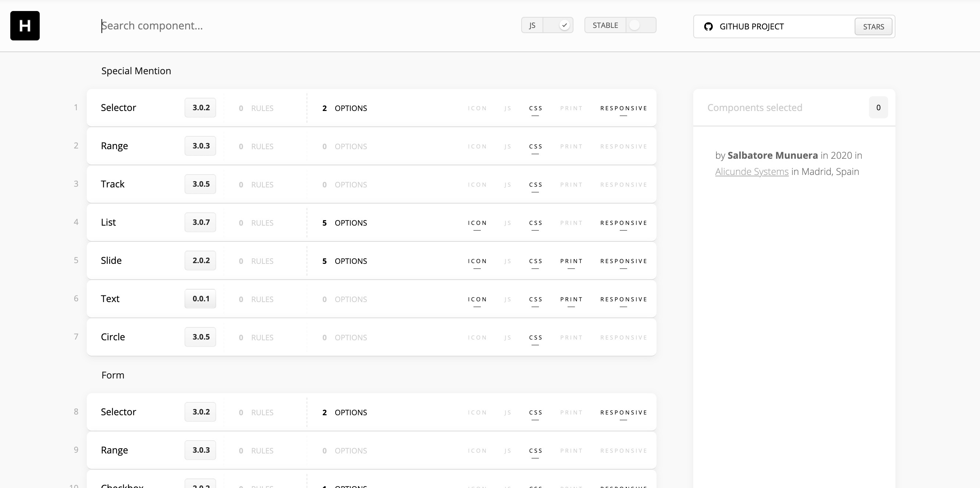This screenshot has height=488, width=980.
Task: Click the ICON tag on List row
Action: (x=477, y=223)
